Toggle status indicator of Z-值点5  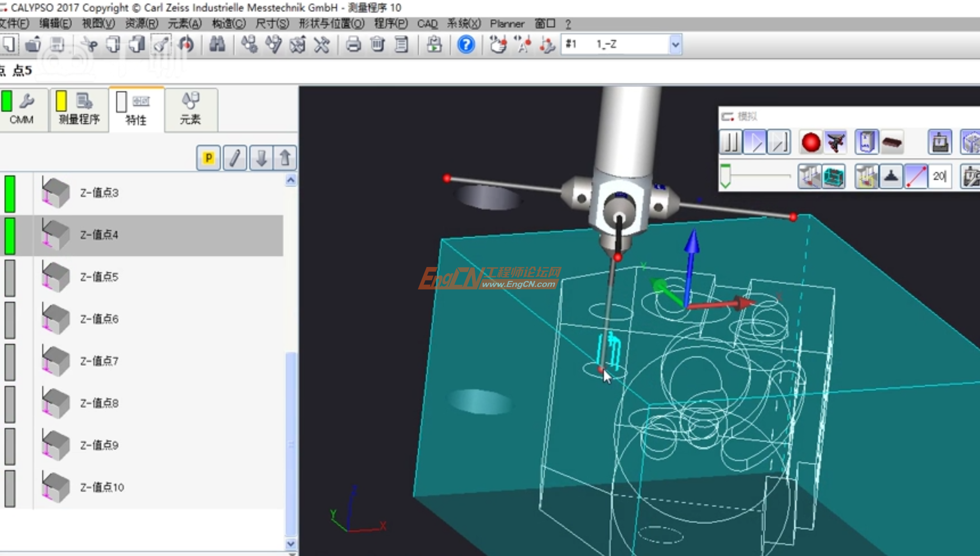click(10, 278)
